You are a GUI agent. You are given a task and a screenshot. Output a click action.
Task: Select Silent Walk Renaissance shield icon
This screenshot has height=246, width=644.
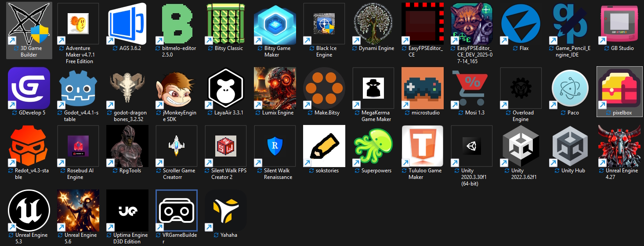[x=275, y=146]
